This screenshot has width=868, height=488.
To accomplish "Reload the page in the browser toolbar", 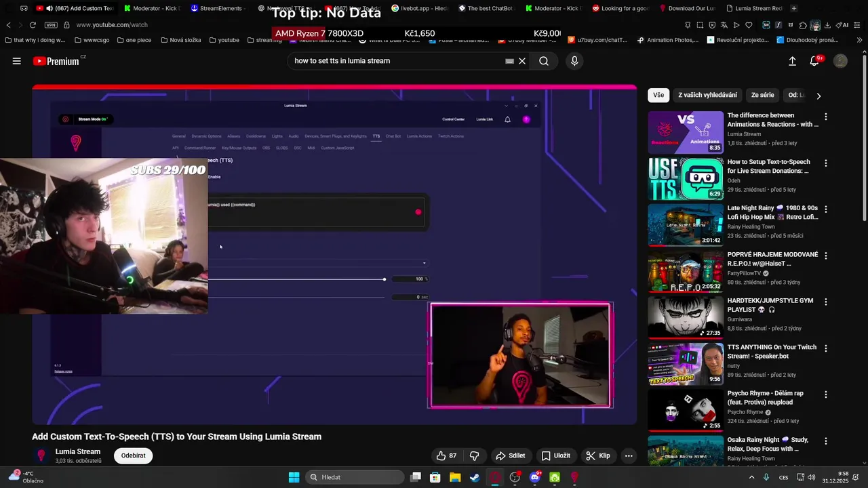I will pyautogui.click(x=33, y=25).
